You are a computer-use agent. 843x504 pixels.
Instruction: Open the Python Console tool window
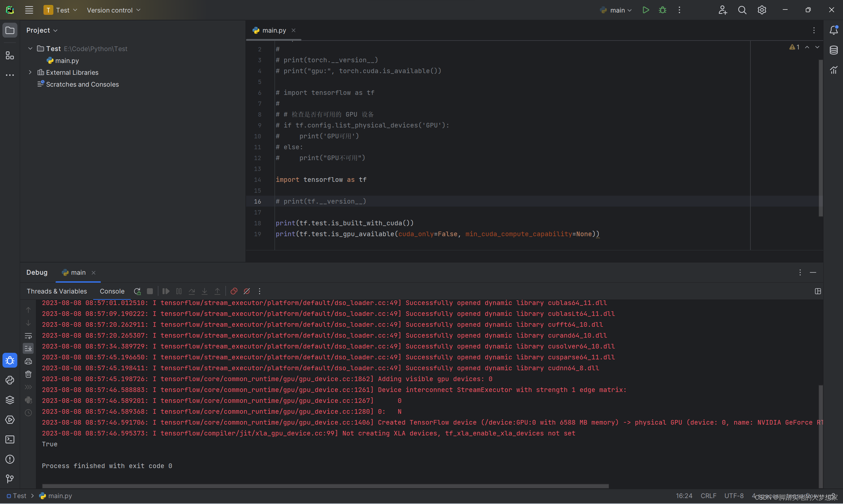[10, 380]
